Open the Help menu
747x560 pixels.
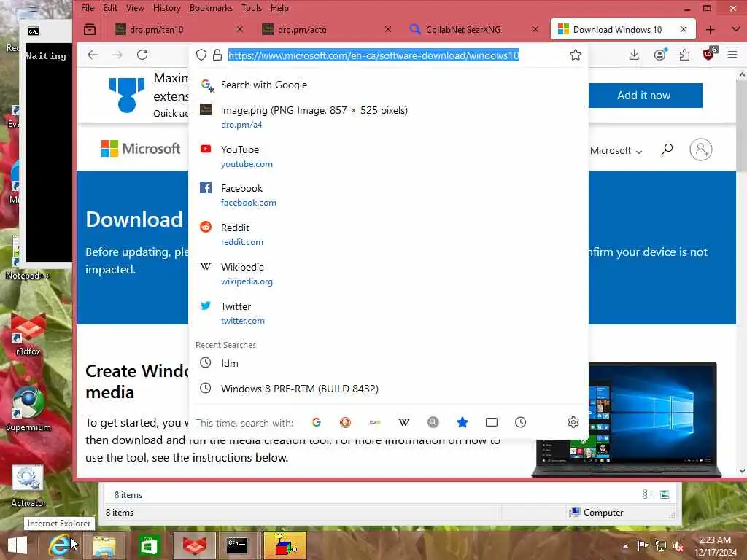[279, 8]
